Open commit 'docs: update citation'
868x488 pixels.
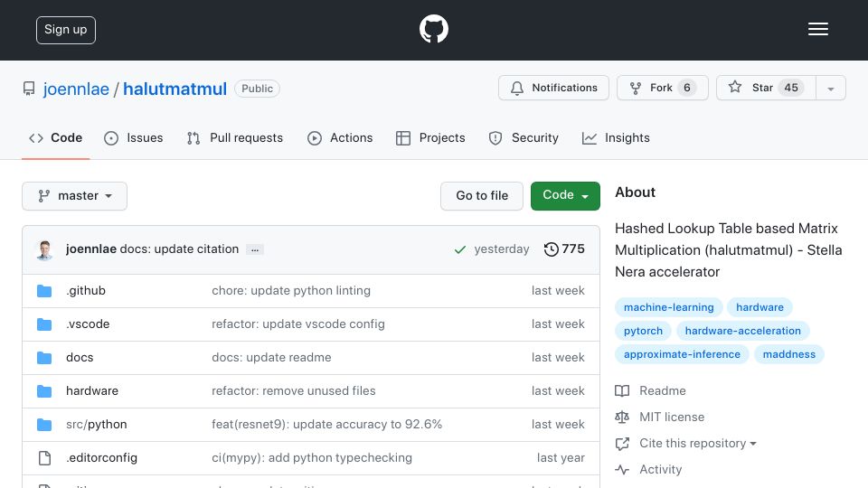[x=179, y=249]
